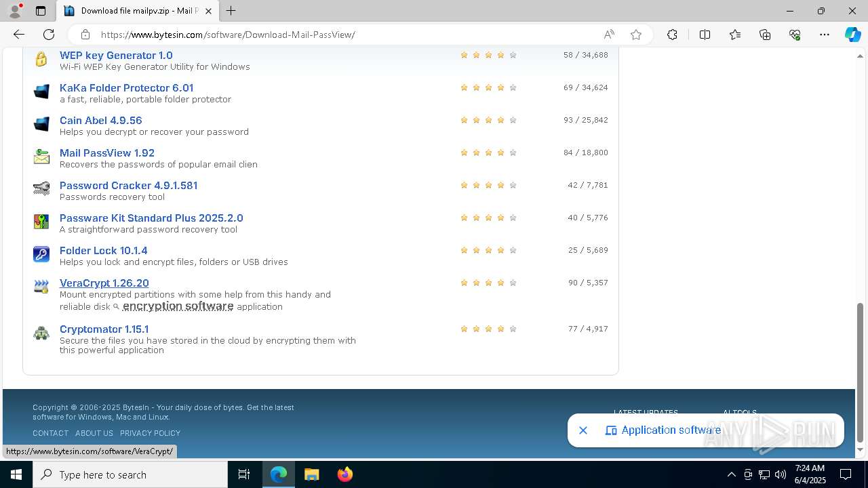868x488 pixels.
Task: Click the VeraCrypt app icon
Action: pyautogui.click(x=41, y=287)
